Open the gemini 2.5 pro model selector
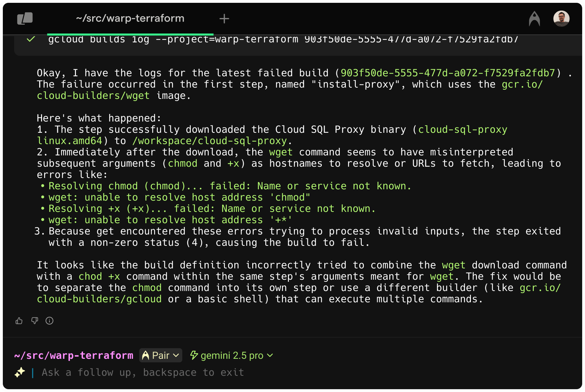This screenshot has height=392, width=585. 232,355
